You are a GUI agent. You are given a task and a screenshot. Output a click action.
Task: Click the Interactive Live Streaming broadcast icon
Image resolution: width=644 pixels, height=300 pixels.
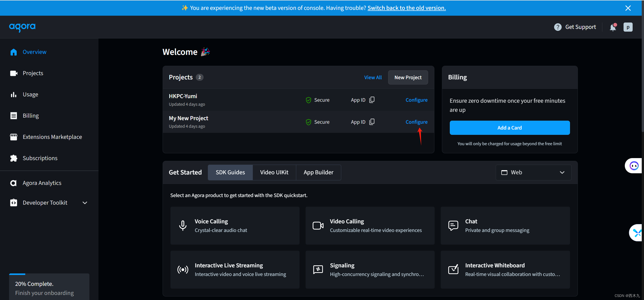pyautogui.click(x=183, y=270)
